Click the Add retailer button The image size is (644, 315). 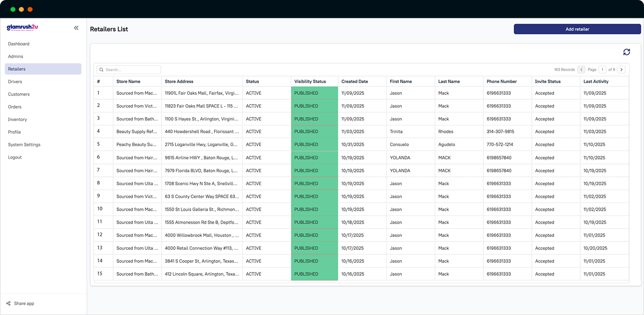(577, 29)
